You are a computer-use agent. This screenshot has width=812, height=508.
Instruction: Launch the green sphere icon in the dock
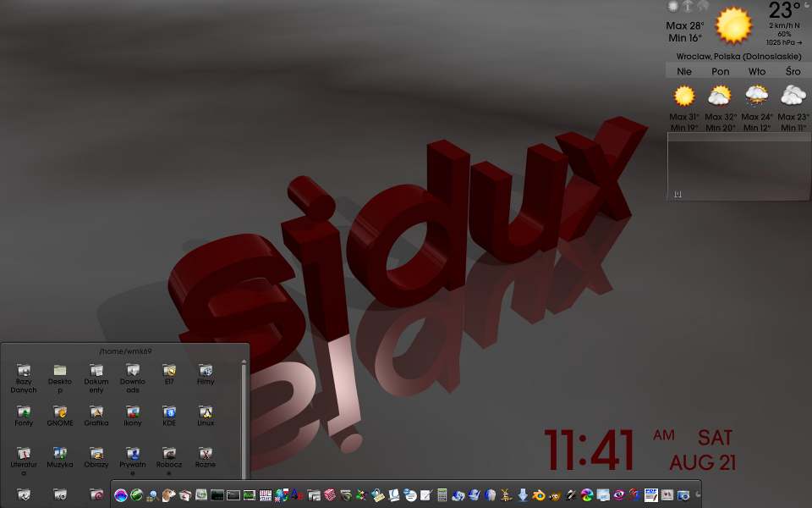pos(137,495)
